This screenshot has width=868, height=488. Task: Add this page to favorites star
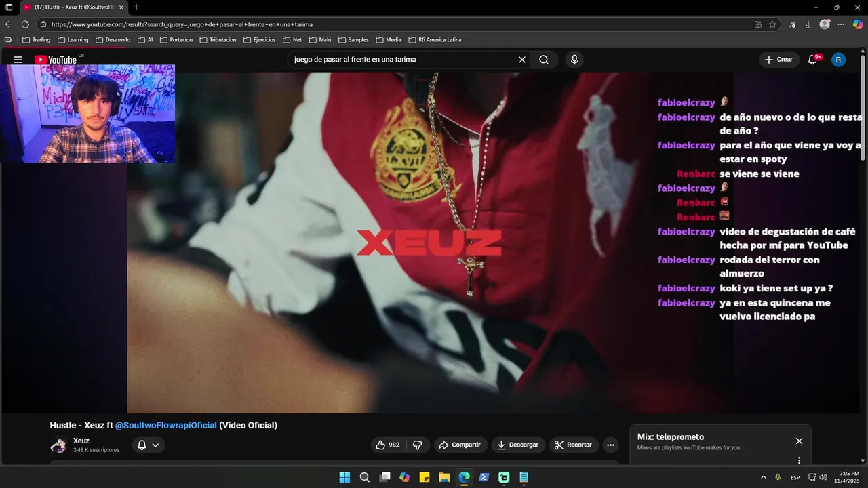pyautogui.click(x=772, y=24)
